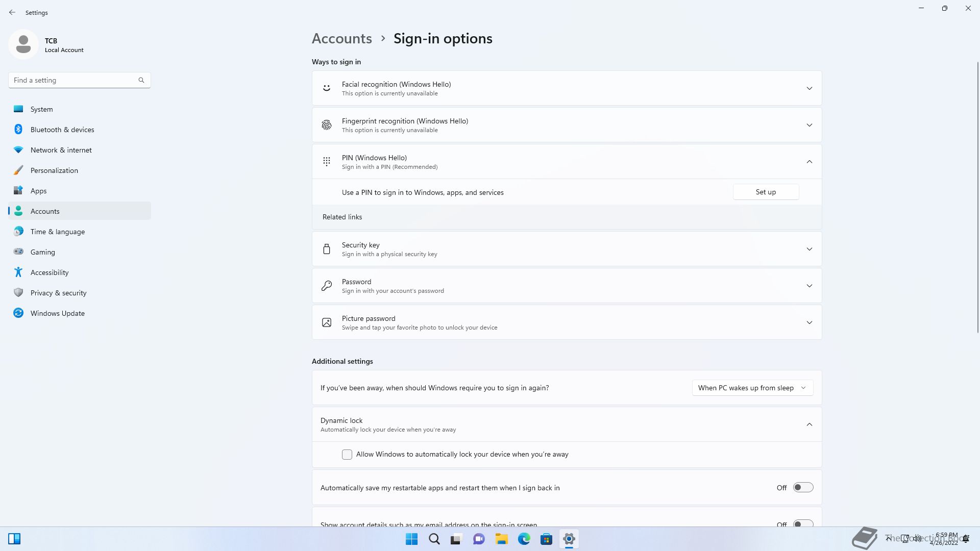
Task: Open Chat app on taskbar
Action: (479, 539)
